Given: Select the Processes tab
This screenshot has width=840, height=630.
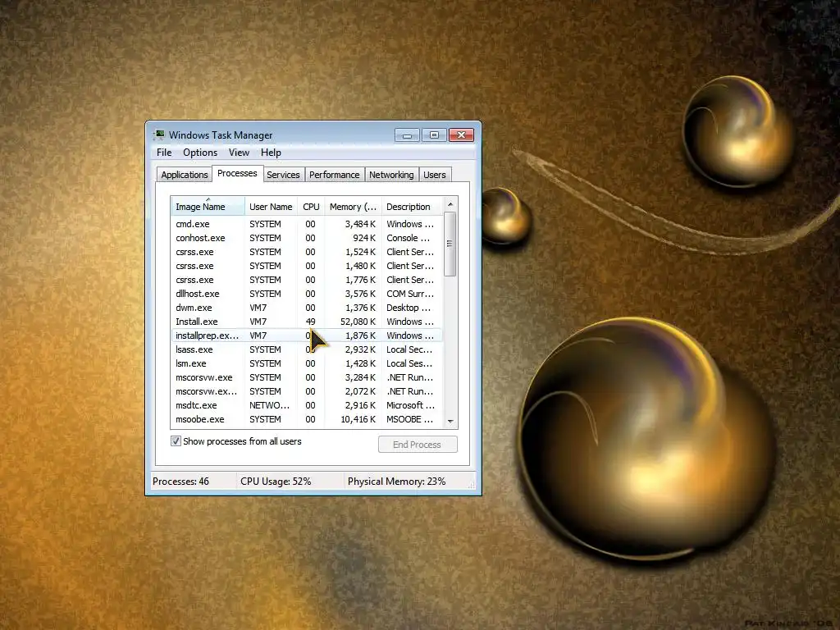Looking at the screenshot, I should tap(237, 174).
